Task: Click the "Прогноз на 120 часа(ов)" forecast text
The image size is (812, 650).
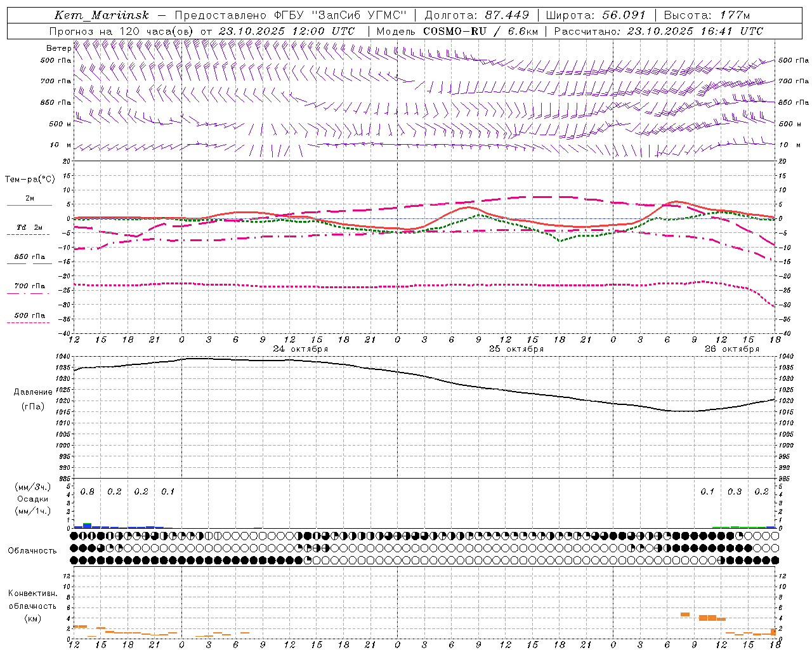Action: 122,31
